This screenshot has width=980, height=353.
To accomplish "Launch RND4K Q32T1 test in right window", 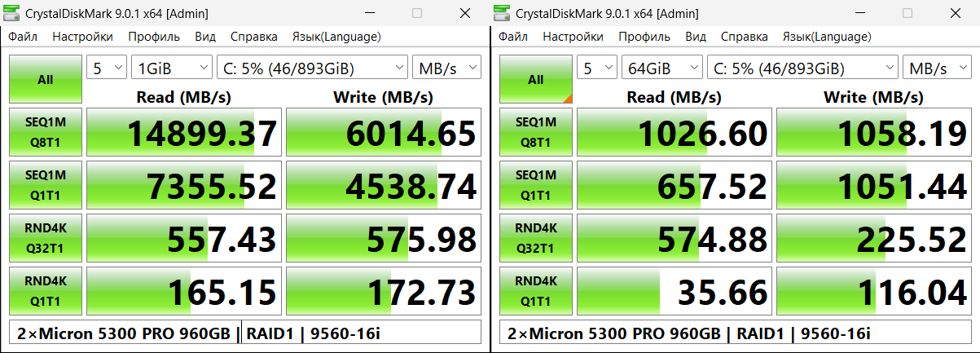I will 536,238.
